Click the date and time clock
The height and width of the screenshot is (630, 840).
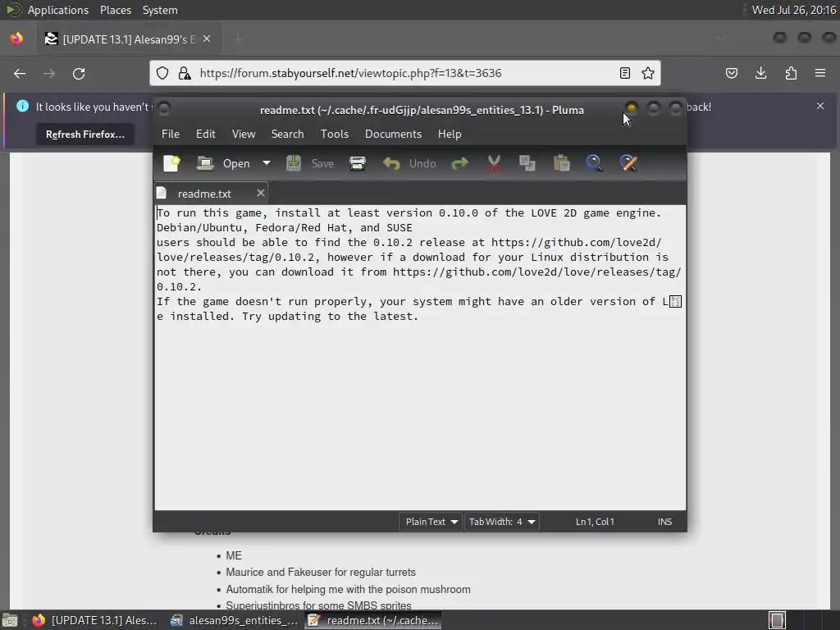(x=794, y=10)
